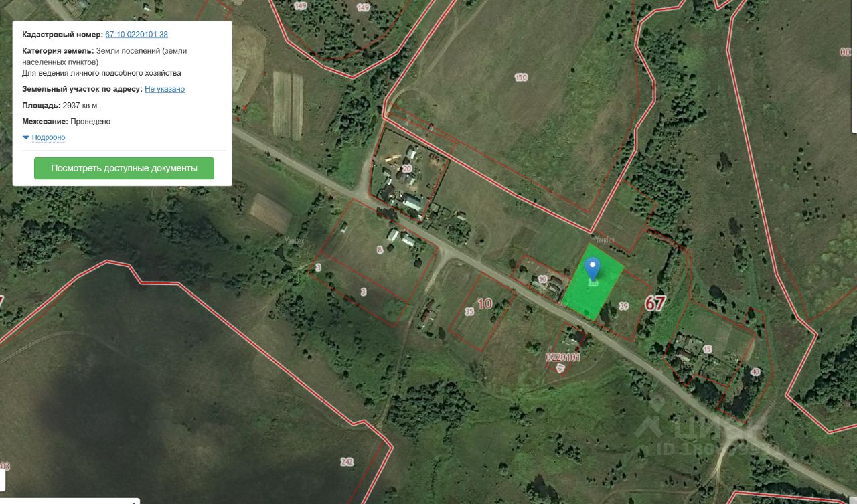Click the large quarter label 10
Screen dimensions: 857x504
coord(484,303)
